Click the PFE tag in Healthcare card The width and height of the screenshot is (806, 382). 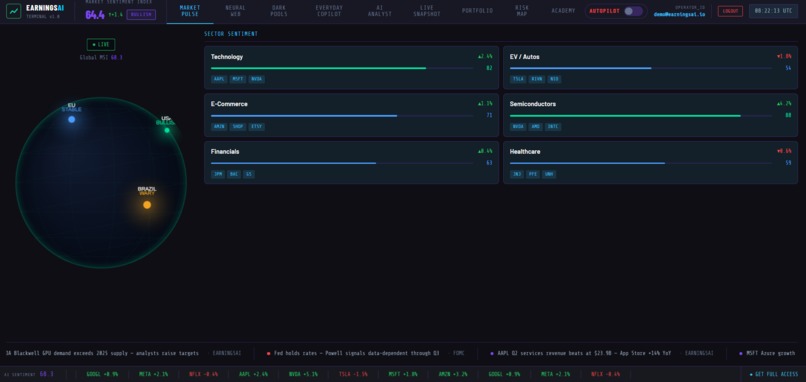point(533,174)
